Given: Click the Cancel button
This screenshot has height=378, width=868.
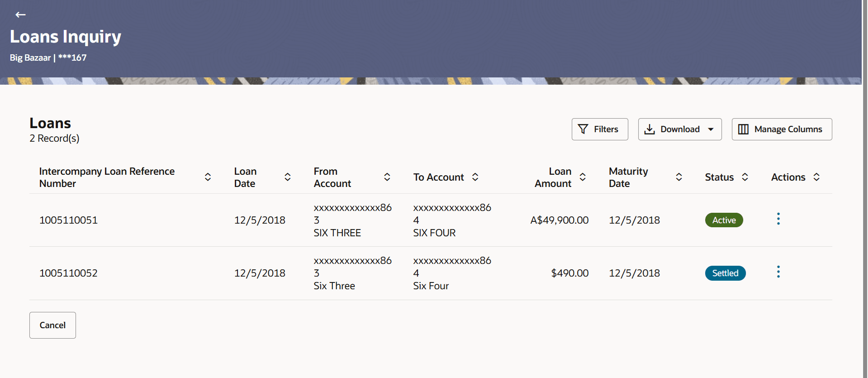Looking at the screenshot, I should click(52, 325).
